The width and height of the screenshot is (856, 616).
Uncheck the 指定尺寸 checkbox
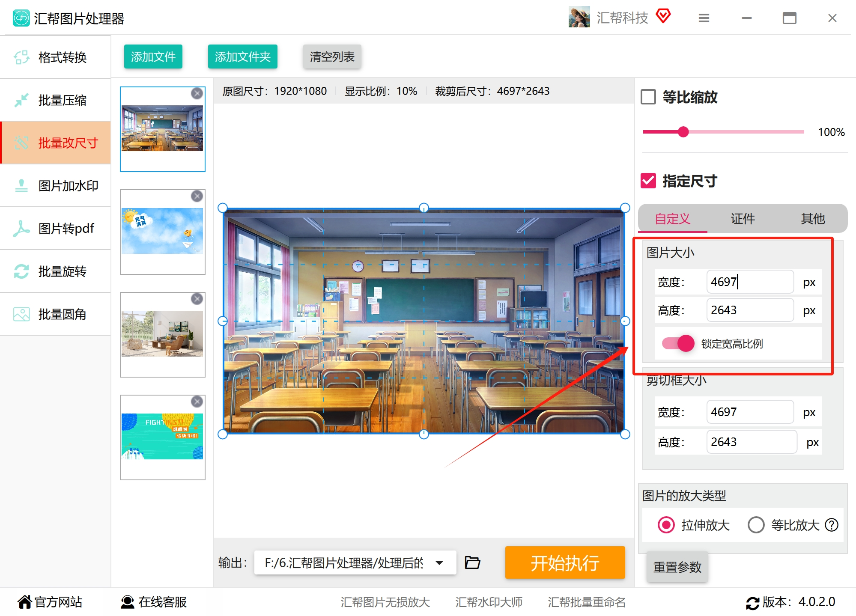648,181
